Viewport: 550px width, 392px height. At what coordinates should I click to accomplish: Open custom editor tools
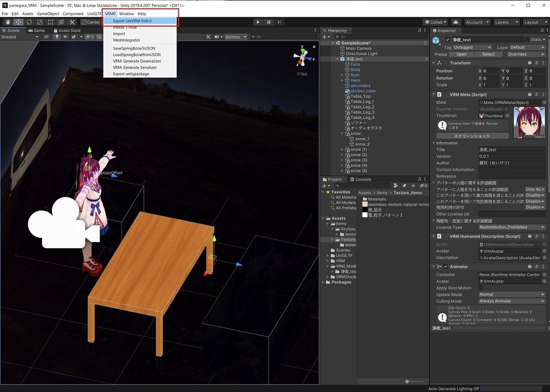[71, 22]
